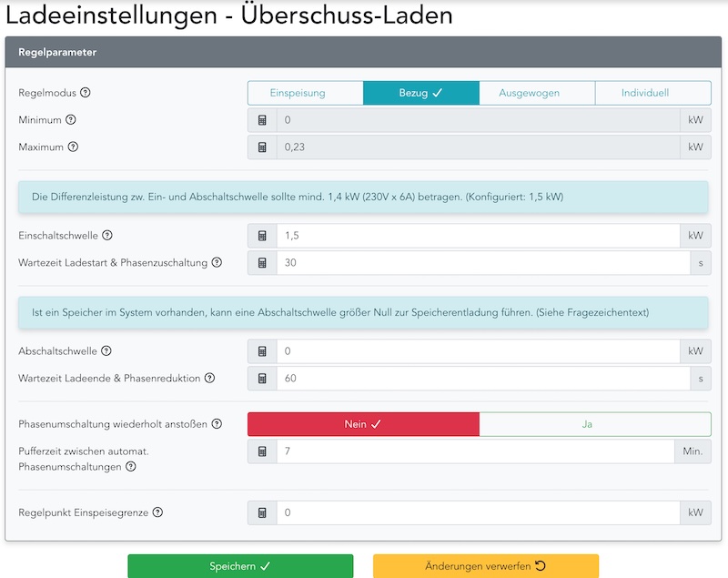728x578 pixels.
Task: Click the kW unit of Abschaltschwelle
Action: coord(695,351)
